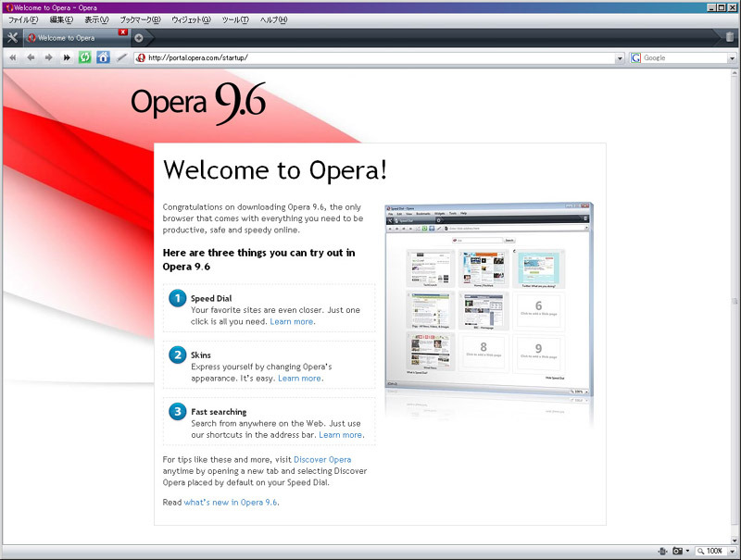Click the Back navigation arrow
Screen dimensions: 741x560
click(31, 57)
